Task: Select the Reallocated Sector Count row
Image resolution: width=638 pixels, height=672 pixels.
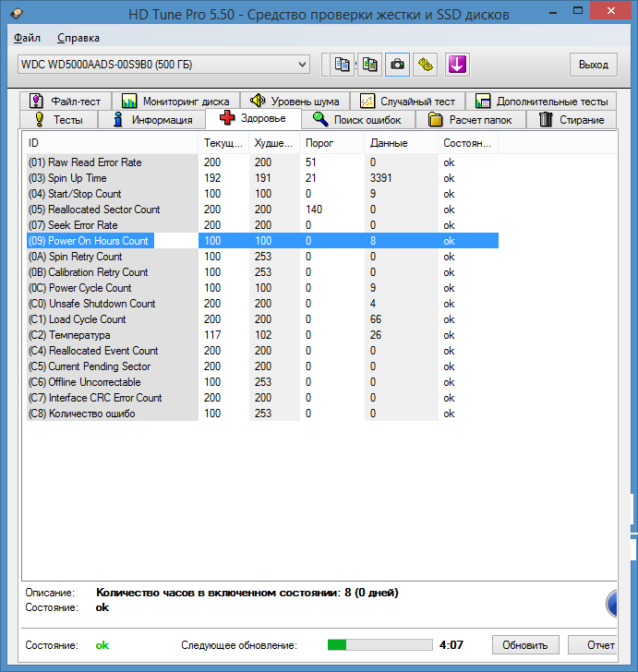Action: (x=262, y=210)
